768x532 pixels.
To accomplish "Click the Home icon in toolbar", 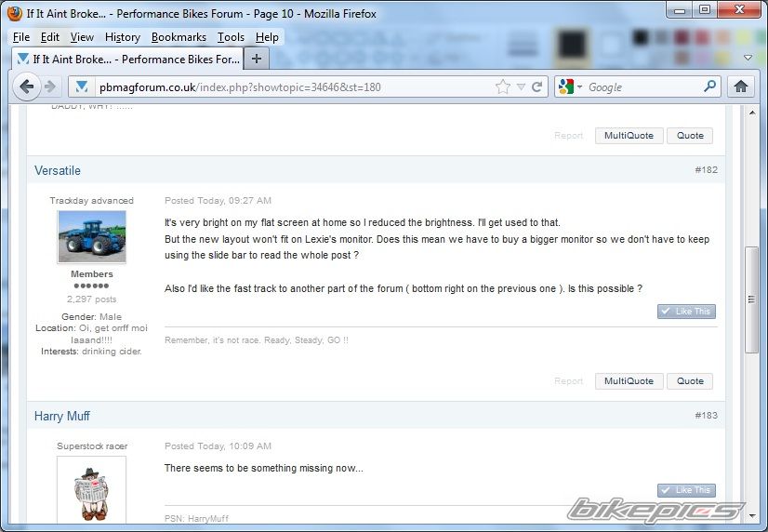I will pos(741,86).
